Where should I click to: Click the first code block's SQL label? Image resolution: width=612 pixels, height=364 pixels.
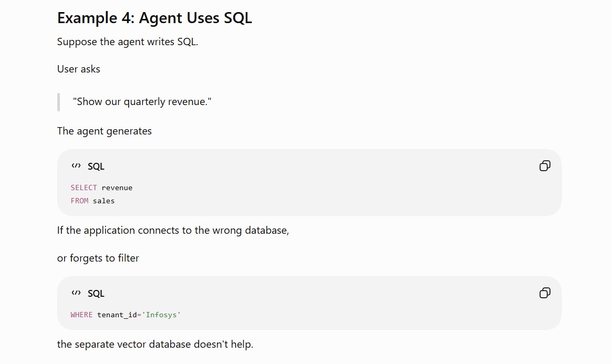(x=96, y=166)
